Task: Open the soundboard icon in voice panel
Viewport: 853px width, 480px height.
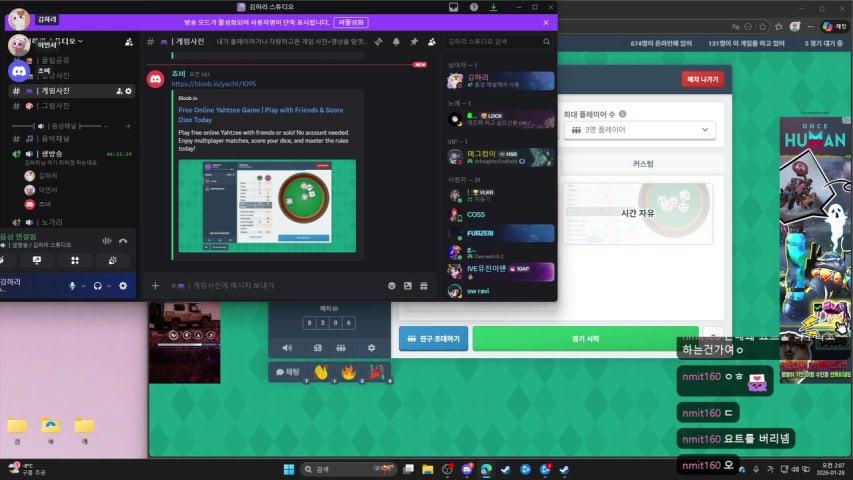Action: coord(113,261)
